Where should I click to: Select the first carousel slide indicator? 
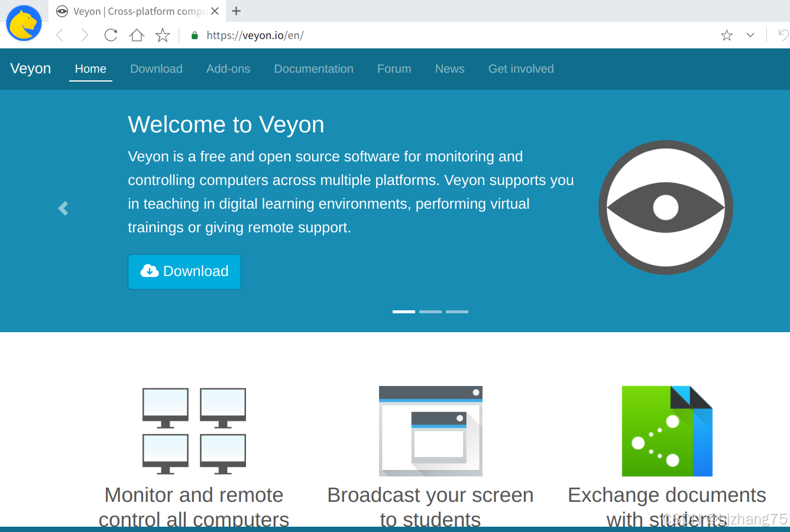click(x=404, y=312)
